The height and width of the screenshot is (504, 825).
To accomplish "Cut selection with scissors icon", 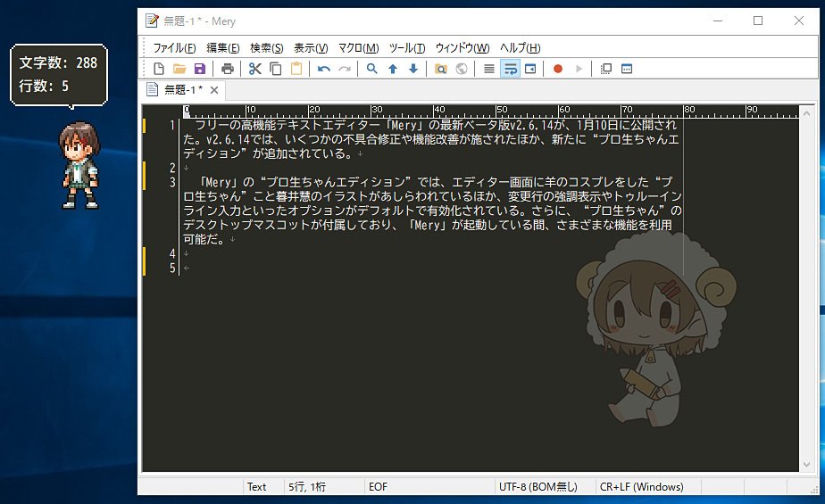I will coord(255,69).
